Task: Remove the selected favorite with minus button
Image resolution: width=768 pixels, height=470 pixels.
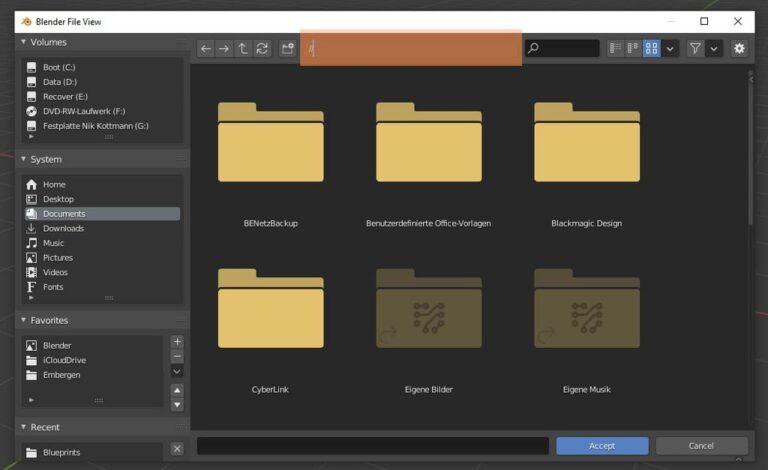Action: [x=177, y=356]
